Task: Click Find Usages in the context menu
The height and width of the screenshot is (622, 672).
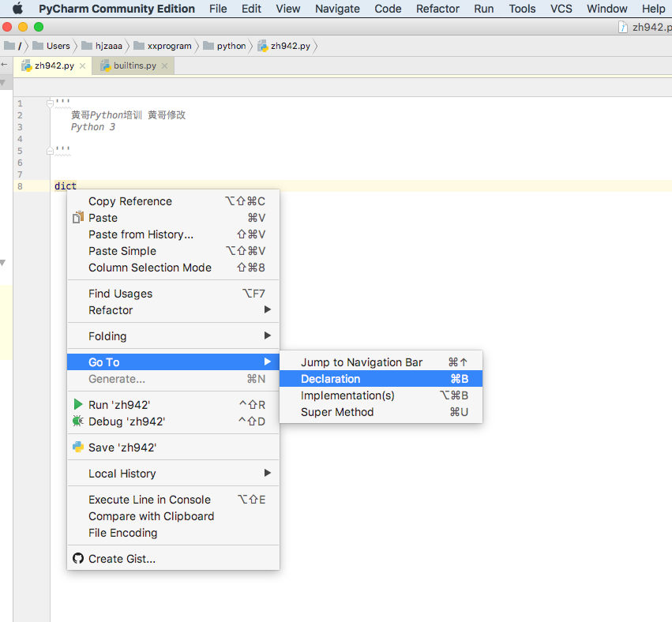Action: click(173, 294)
